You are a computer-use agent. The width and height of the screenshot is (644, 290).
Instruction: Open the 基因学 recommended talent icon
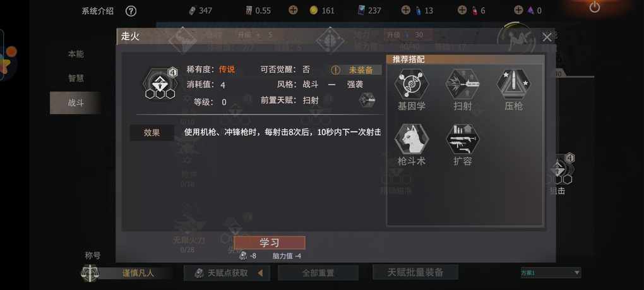coord(412,84)
